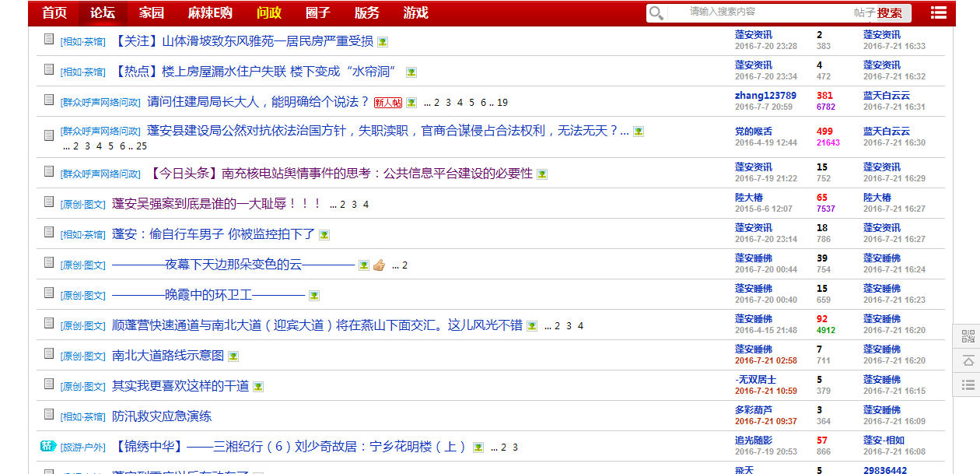The width and height of the screenshot is (980, 474).
Task: Open the 麻辣E购 navigation tab
Action: (x=210, y=13)
